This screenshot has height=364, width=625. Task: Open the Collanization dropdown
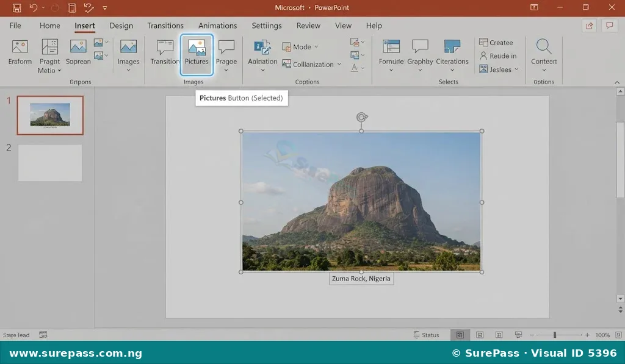[312, 64]
